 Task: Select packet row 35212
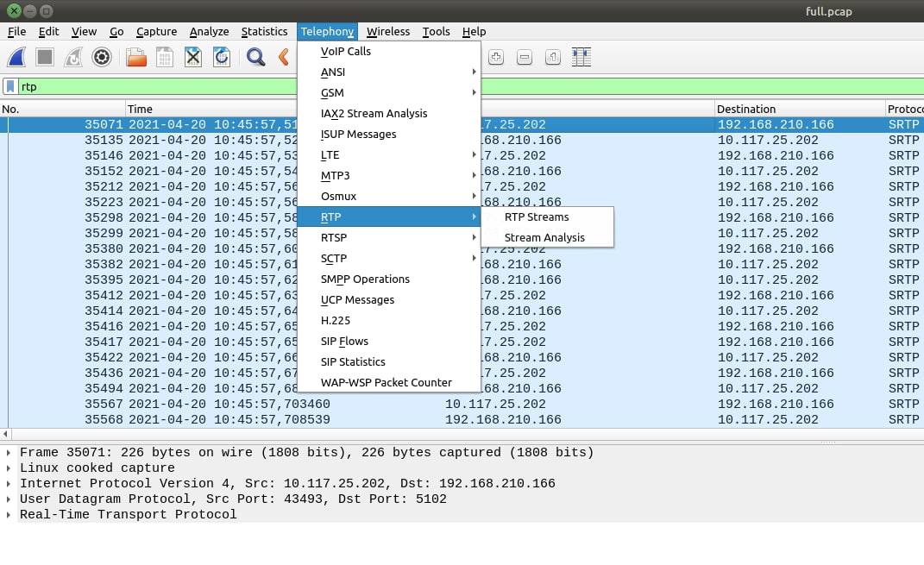462,187
